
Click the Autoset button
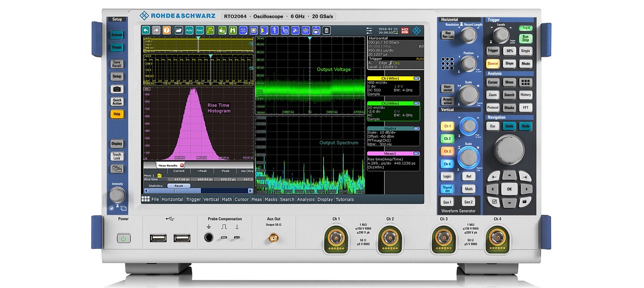tap(117, 35)
